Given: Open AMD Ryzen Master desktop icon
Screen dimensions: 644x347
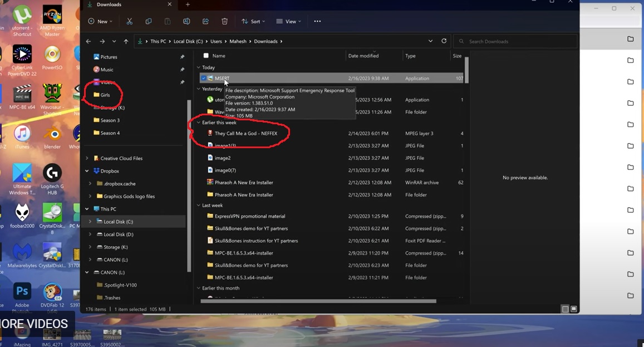Looking at the screenshot, I should (x=52, y=21).
